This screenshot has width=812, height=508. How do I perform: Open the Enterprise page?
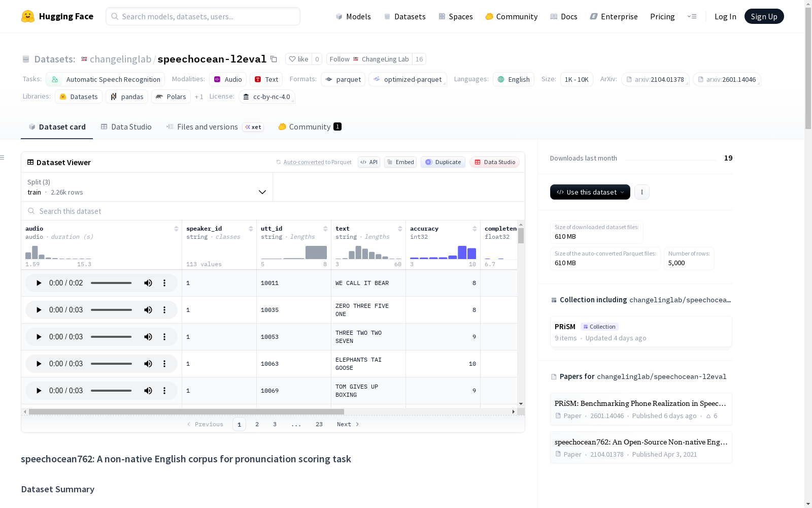coord(614,16)
